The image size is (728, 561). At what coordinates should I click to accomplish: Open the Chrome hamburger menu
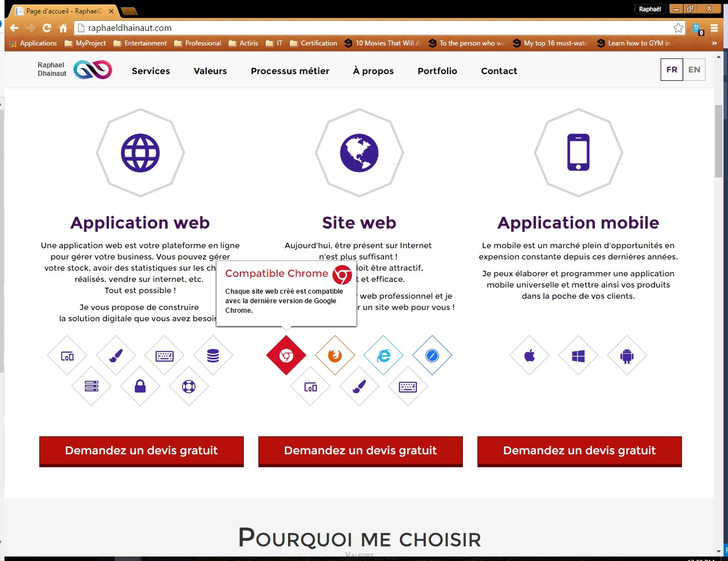point(715,28)
